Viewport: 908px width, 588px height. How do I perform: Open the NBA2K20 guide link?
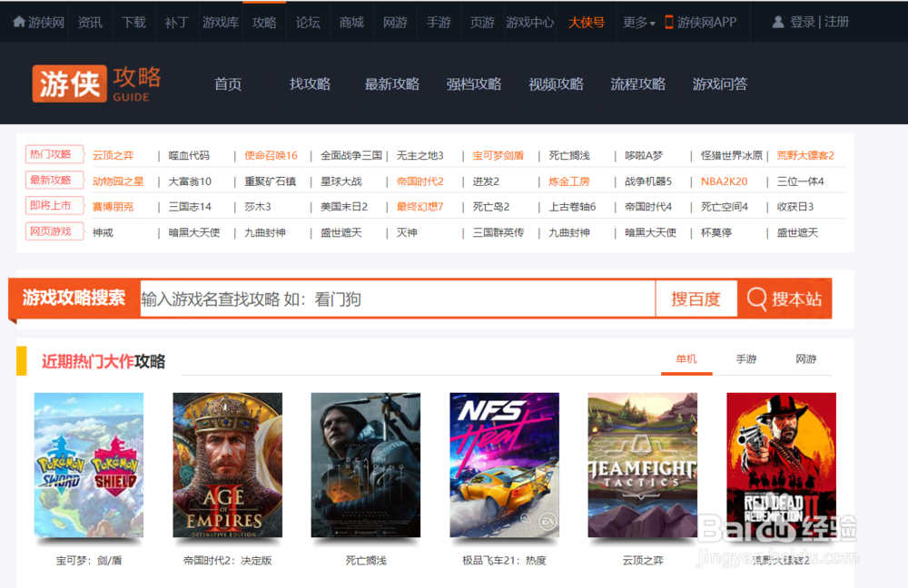coord(724,181)
